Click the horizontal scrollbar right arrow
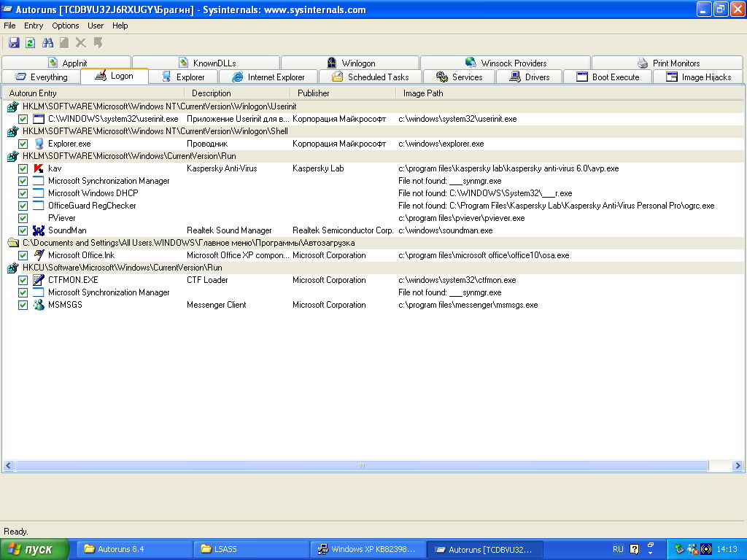The image size is (747, 560). point(738,466)
